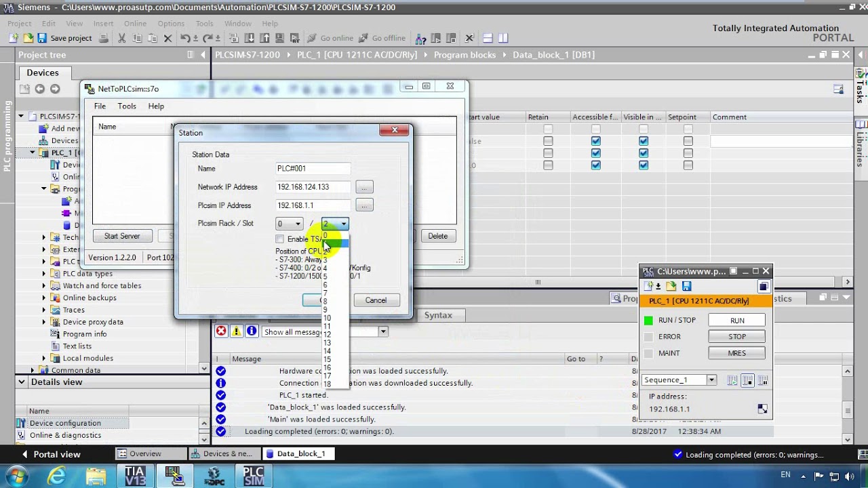
Task: Click MRES button in PLCSIM
Action: click(x=737, y=353)
